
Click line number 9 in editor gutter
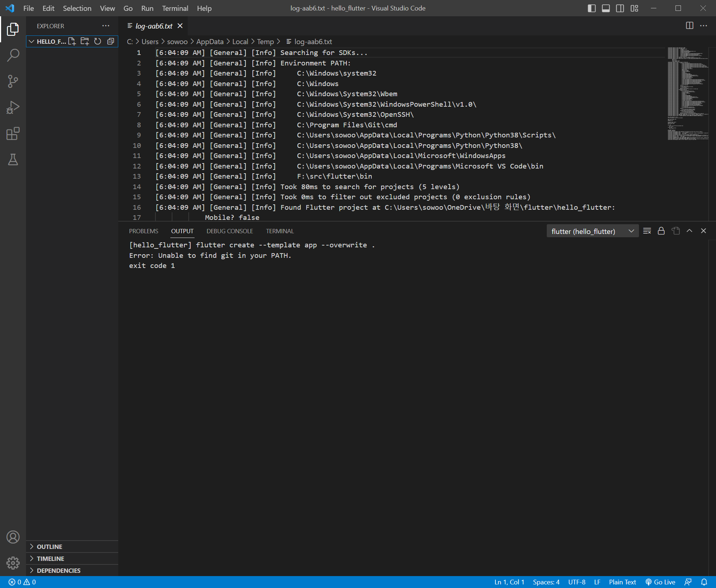(139, 135)
